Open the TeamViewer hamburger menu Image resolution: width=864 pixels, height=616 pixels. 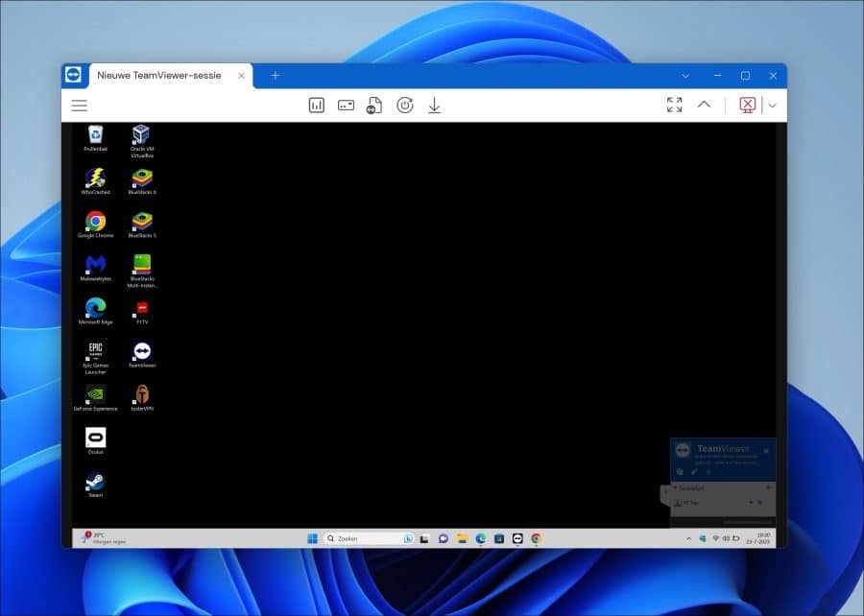click(80, 106)
